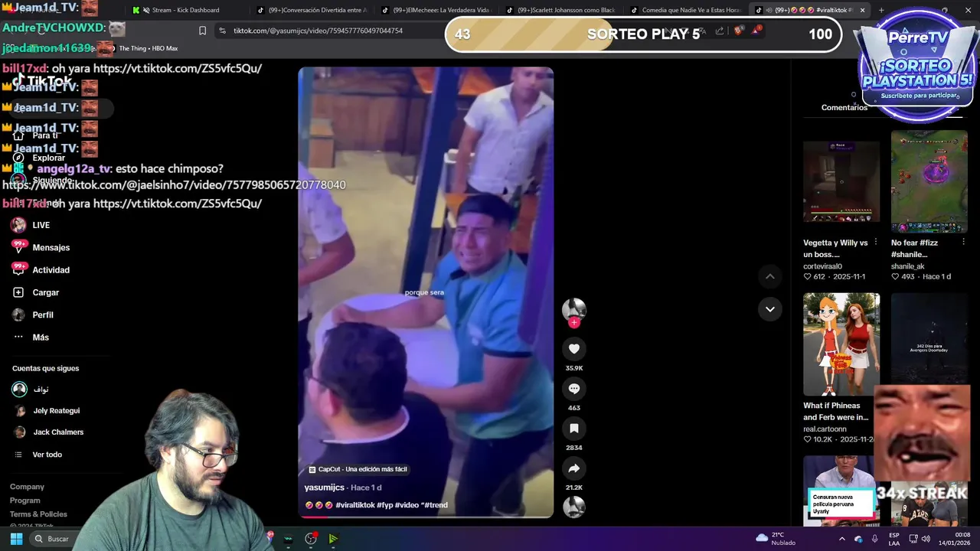Click the video progress bar at bottom
980x551 pixels.
pos(426,517)
